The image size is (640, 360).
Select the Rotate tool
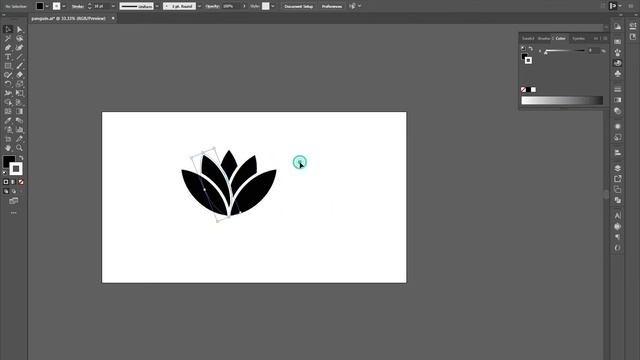[8, 84]
